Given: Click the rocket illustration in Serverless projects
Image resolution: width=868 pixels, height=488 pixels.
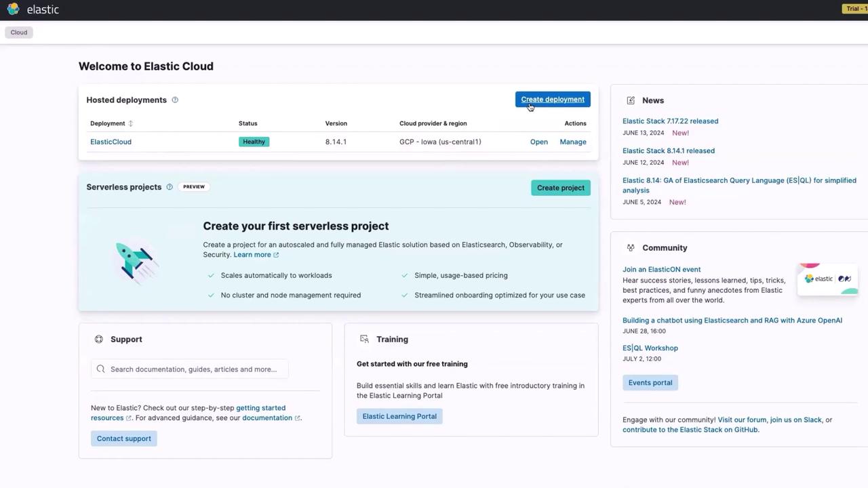Looking at the screenshot, I should coord(136,261).
